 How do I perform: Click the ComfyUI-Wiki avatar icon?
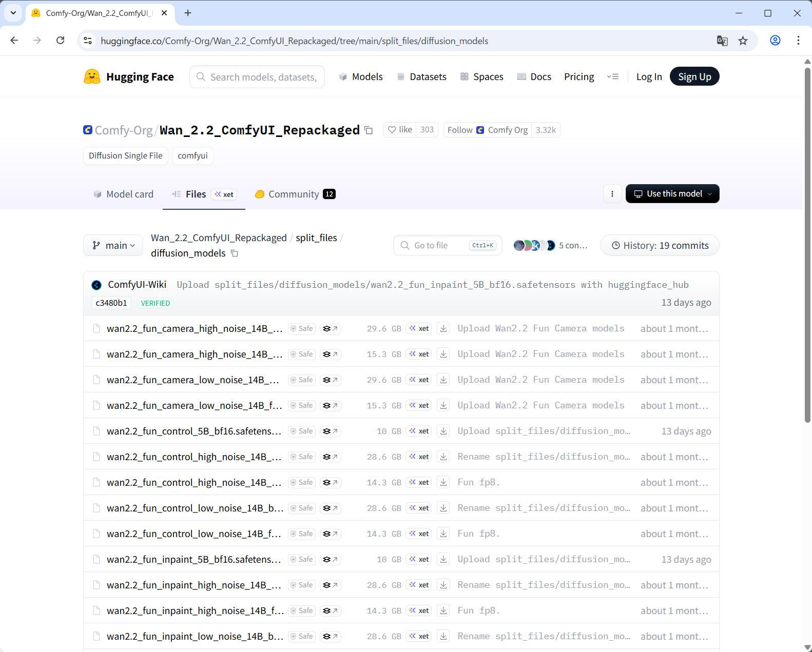coord(96,285)
